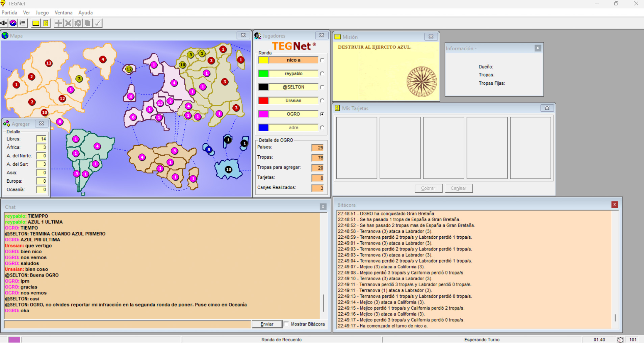
Task: Open the Ventana menu
Action: [63, 12]
